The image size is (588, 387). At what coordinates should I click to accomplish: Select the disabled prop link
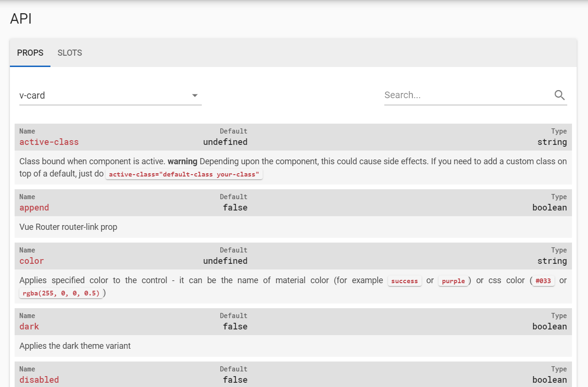pyautogui.click(x=39, y=380)
